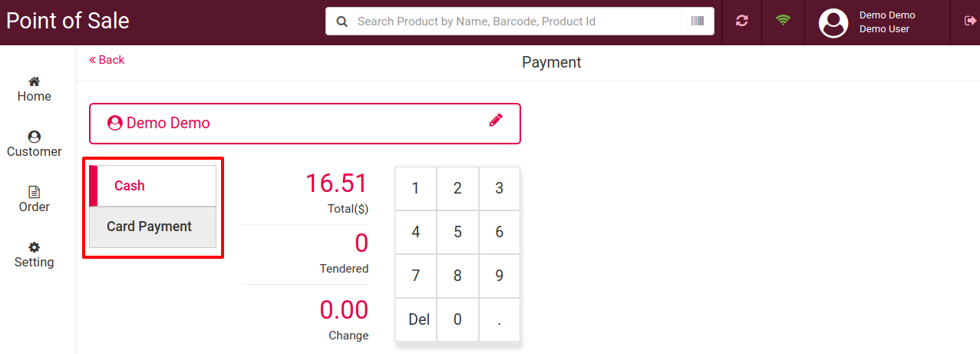980x354 pixels.
Task: Click the logout icon at top right
Action: click(x=969, y=21)
